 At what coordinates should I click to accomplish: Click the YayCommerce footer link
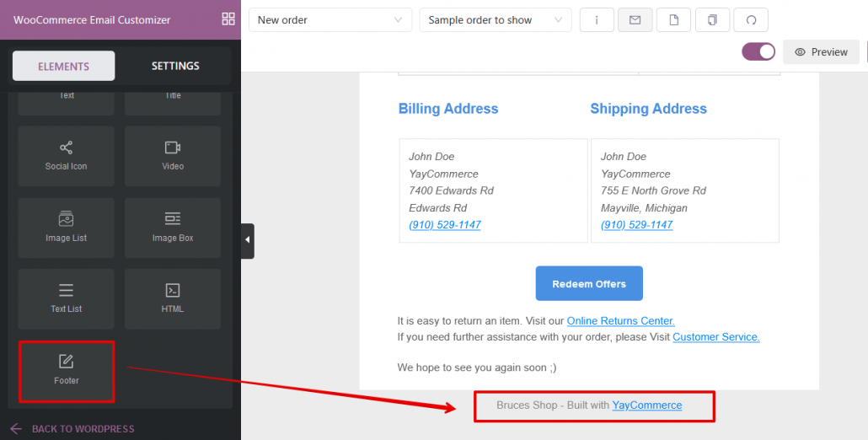click(647, 405)
